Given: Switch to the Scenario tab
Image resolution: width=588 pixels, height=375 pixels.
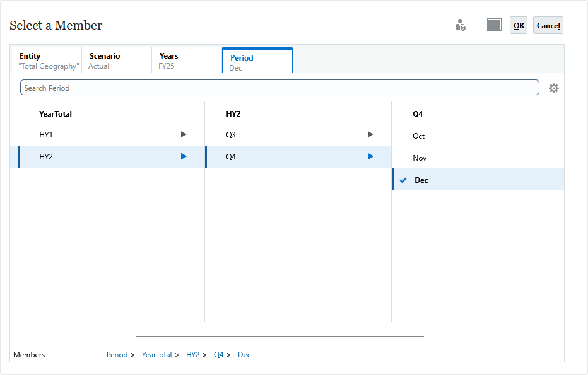Looking at the screenshot, I should pyautogui.click(x=117, y=61).
